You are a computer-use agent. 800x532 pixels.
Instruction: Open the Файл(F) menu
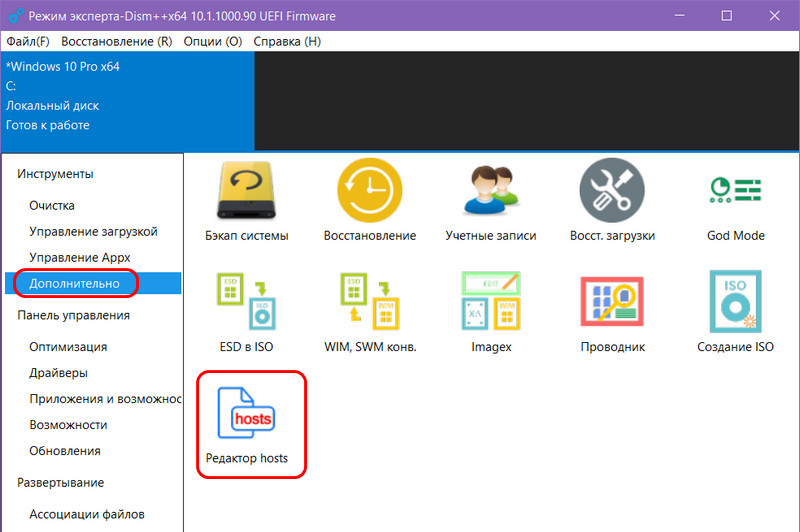[28, 41]
